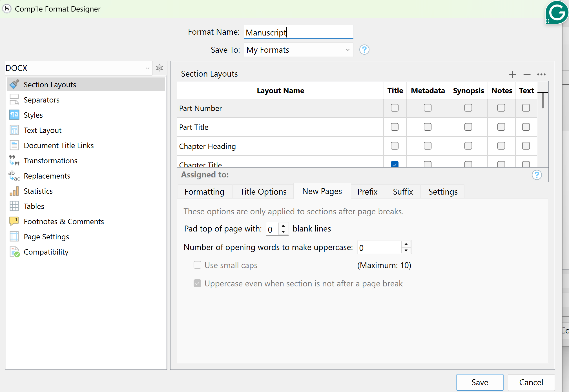Click the Separators icon in sidebar

click(x=14, y=100)
